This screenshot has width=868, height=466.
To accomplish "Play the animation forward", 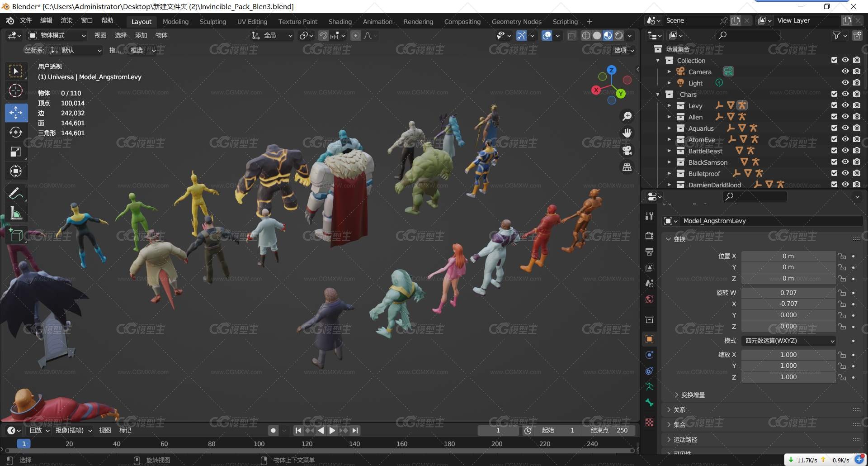I will click(x=332, y=430).
